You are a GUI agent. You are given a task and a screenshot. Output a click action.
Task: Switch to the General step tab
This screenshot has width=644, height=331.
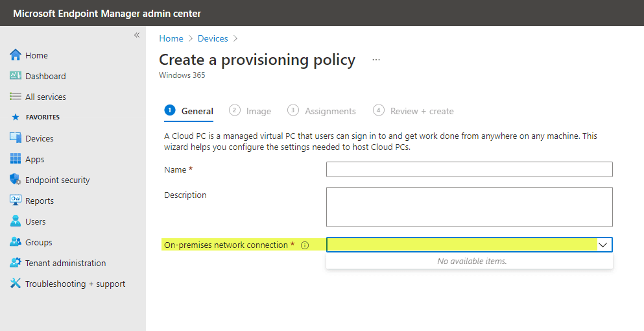click(x=189, y=111)
